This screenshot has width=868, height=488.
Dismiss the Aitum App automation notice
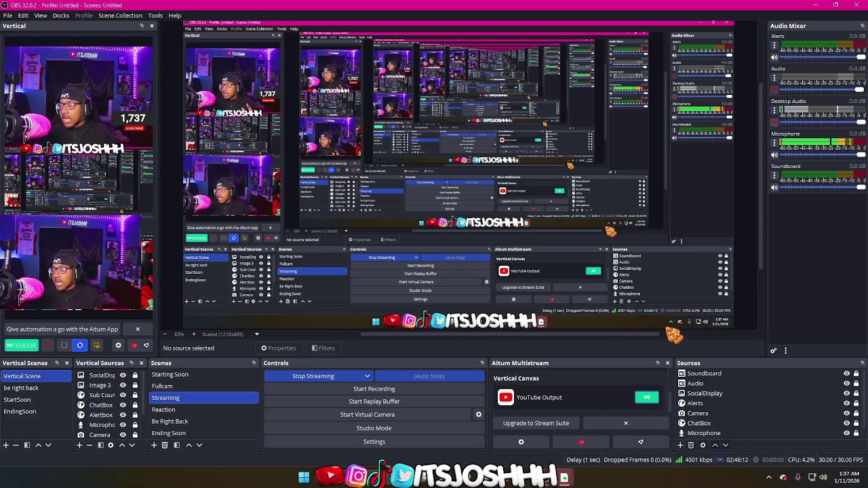tap(138, 329)
